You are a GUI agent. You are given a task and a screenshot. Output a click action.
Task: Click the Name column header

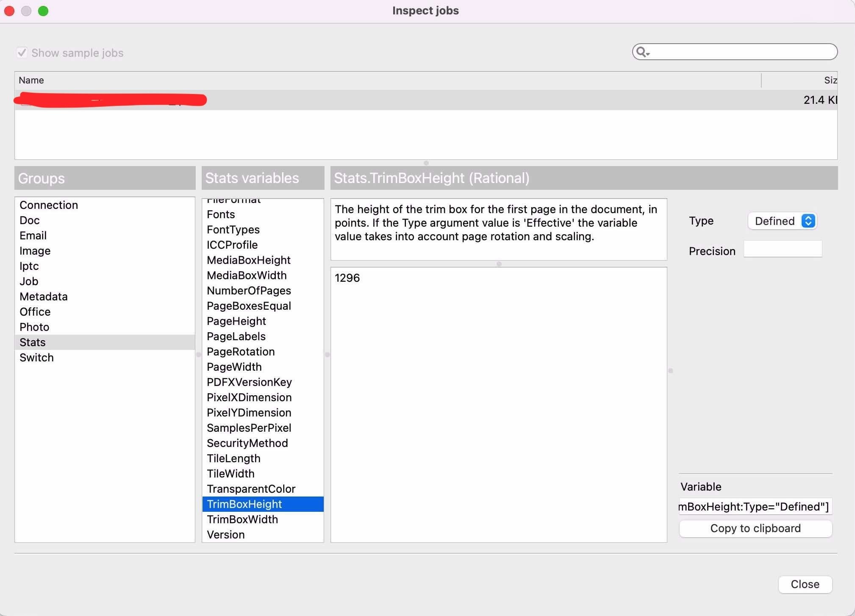[x=31, y=80]
